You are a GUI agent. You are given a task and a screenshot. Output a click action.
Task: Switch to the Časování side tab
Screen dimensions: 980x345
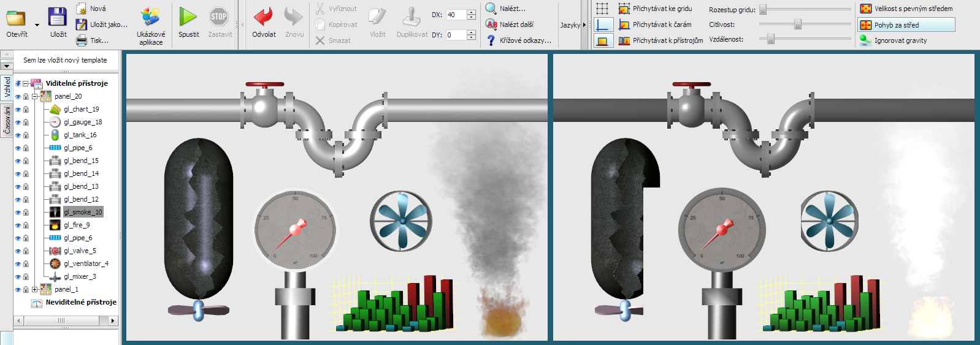[7, 119]
